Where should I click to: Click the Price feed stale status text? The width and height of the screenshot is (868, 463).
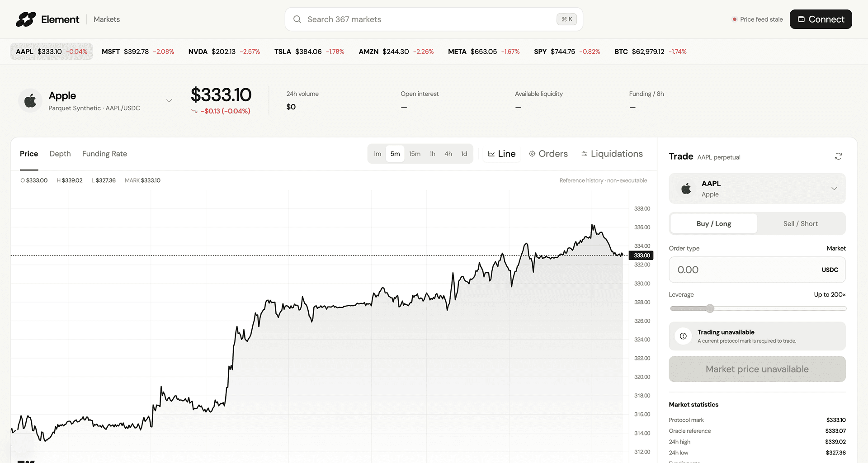(x=761, y=19)
